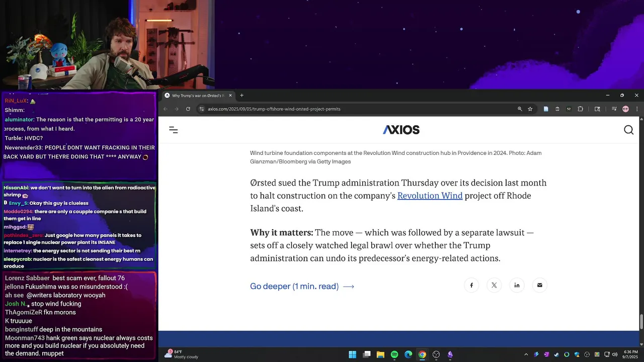Open a new browser tab

coord(242,96)
